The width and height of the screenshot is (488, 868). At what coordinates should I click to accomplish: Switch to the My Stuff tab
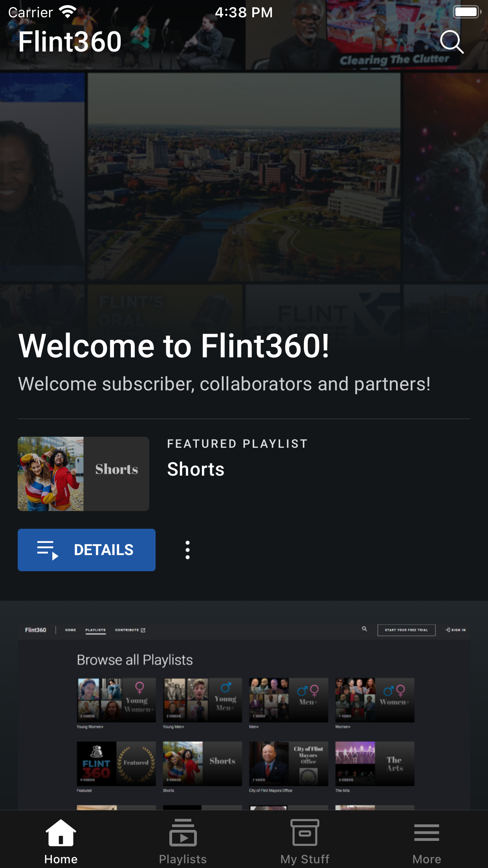[x=305, y=841]
